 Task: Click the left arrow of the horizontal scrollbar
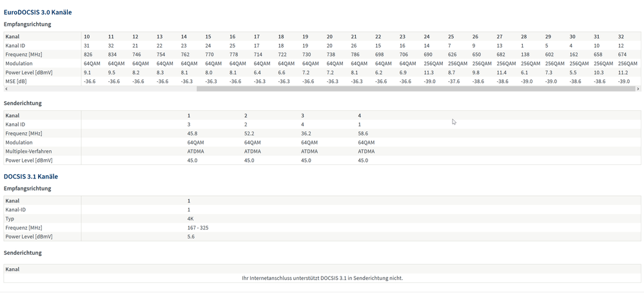6,89
